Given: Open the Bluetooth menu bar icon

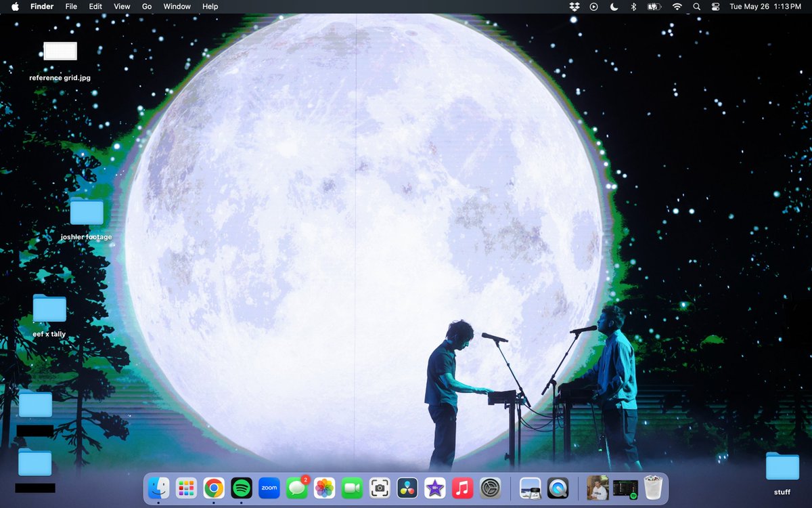Looking at the screenshot, I should [x=633, y=6].
